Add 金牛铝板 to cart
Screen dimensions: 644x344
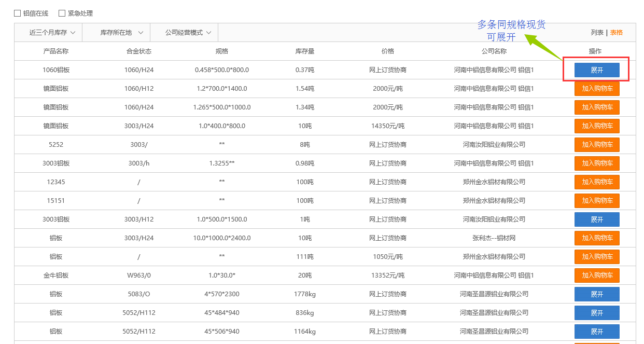pos(597,276)
